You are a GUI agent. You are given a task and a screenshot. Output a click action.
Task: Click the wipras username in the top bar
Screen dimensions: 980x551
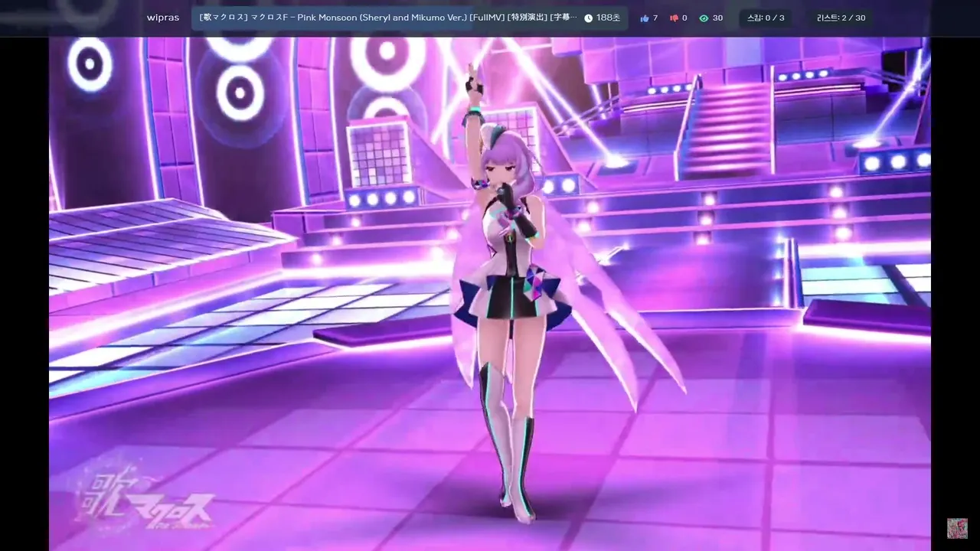tap(162, 18)
